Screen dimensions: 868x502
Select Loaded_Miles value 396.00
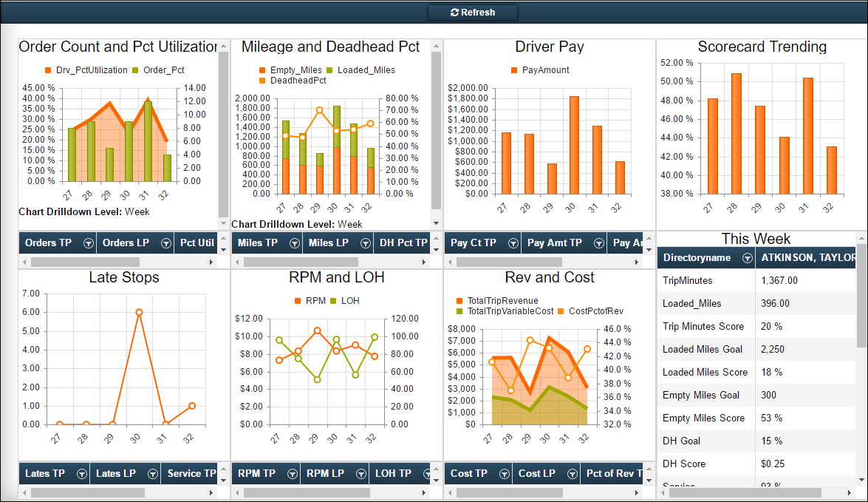(x=775, y=304)
